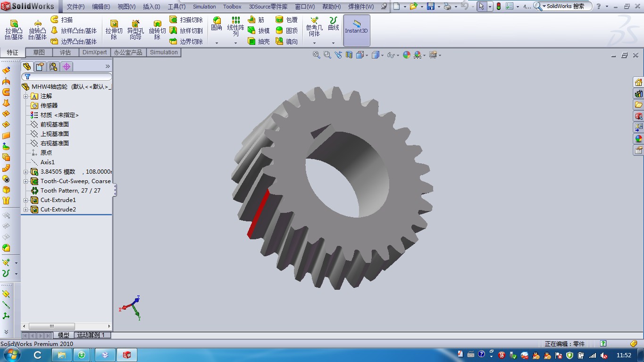Click the Save floppy disk icon
Screen dimensions: 644x362
point(431,7)
